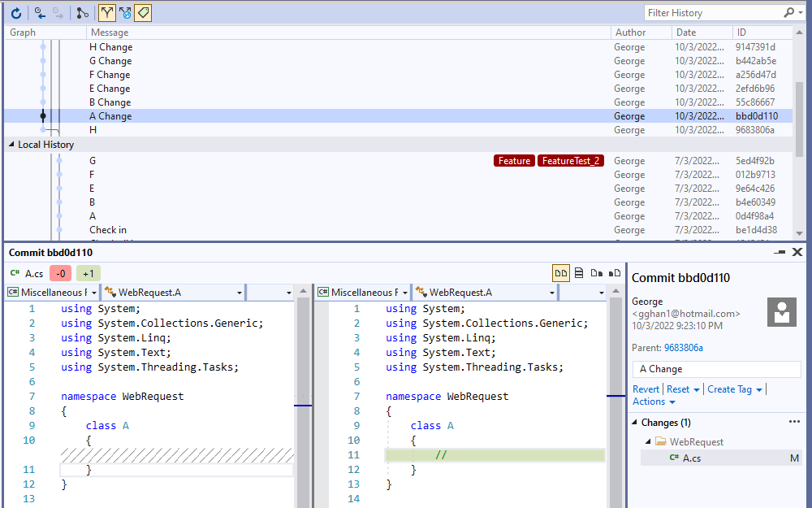Select the FeatureTest_2 branch label
The height and width of the screenshot is (508, 812).
[x=570, y=161]
